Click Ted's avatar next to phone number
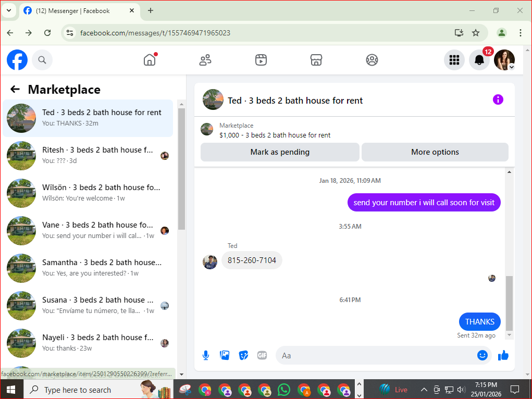 tap(210, 262)
